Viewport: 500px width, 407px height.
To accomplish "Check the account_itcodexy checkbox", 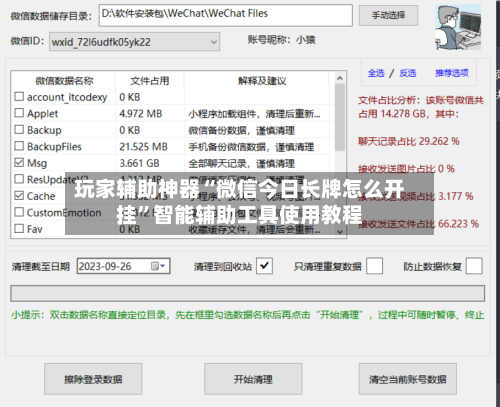I will coord(19,97).
